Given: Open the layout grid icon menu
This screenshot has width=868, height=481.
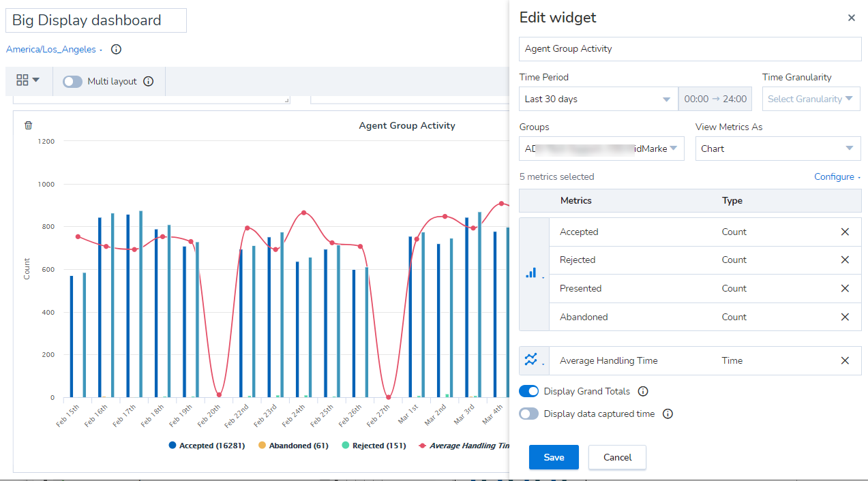Looking at the screenshot, I should (28, 80).
